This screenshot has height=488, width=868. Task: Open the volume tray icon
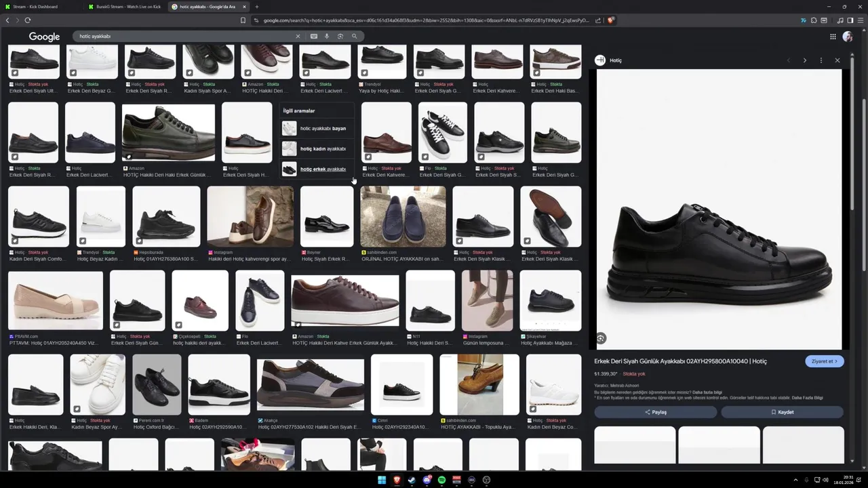pyautogui.click(x=825, y=480)
